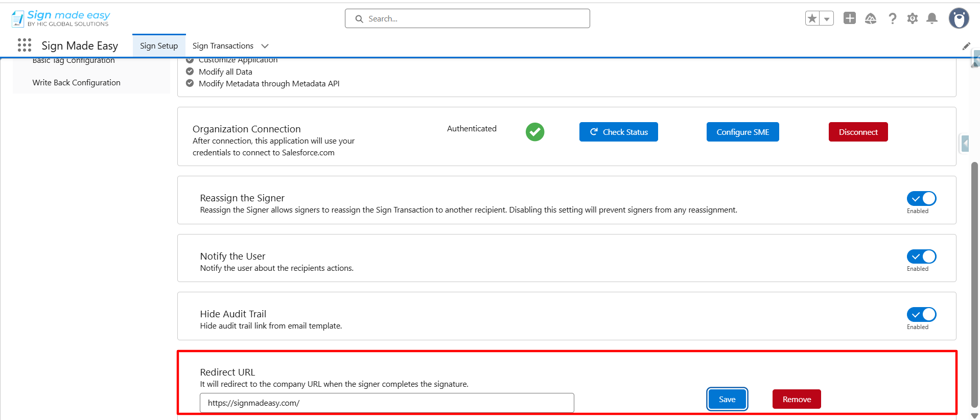Click the scrollbar down arrow
The height and width of the screenshot is (420, 980).
pos(974,416)
